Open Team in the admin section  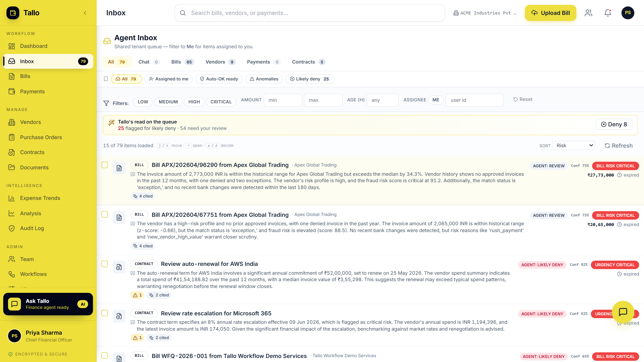[x=48, y=259]
